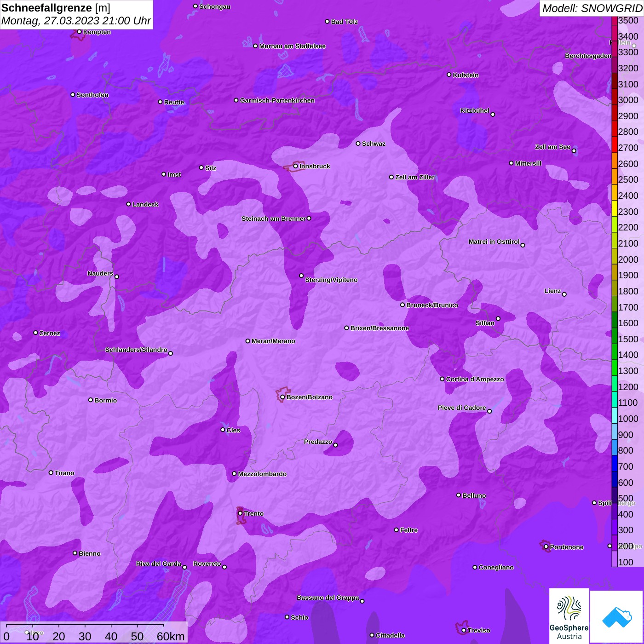Click the 3000 legend value

click(628, 100)
